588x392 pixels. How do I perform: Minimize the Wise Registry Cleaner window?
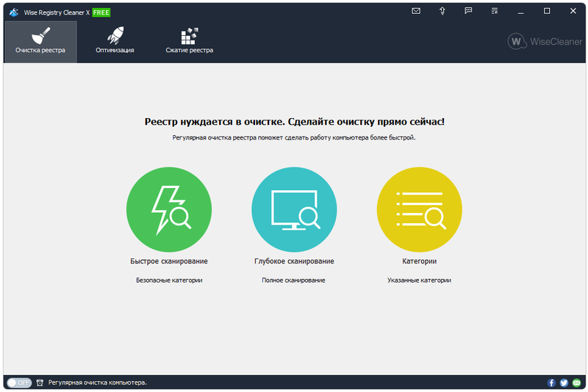click(520, 12)
